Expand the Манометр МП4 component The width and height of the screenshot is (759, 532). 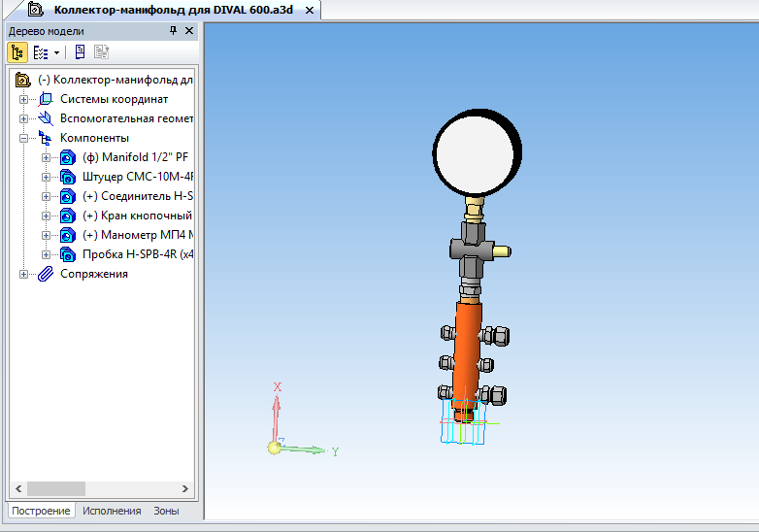pyautogui.click(x=46, y=235)
